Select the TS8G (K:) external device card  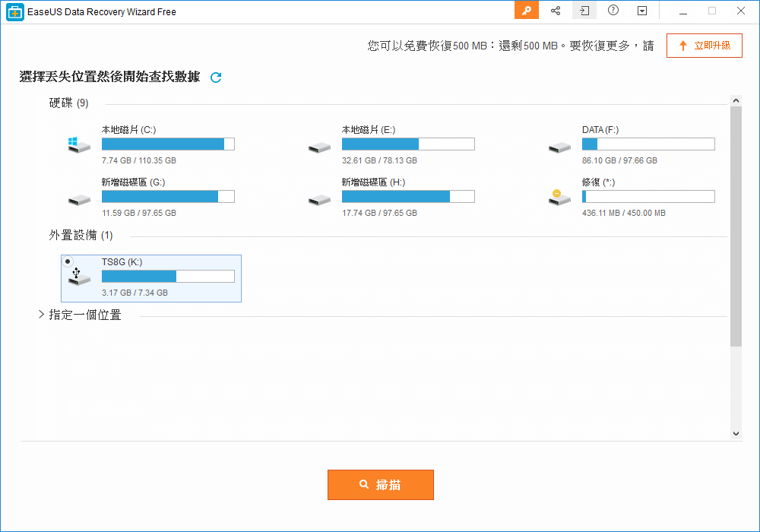[x=150, y=278]
